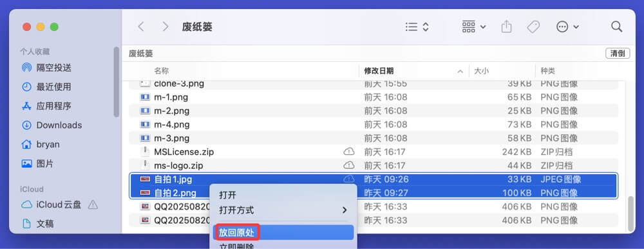Open the group-by grid dropdown
This screenshot has width=644, height=249.
[474, 26]
